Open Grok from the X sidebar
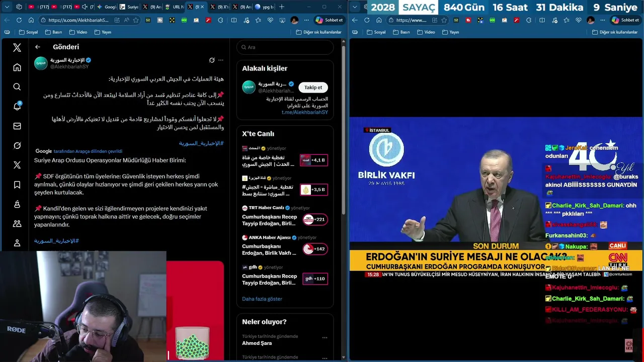The width and height of the screenshot is (644, 362). (x=17, y=145)
